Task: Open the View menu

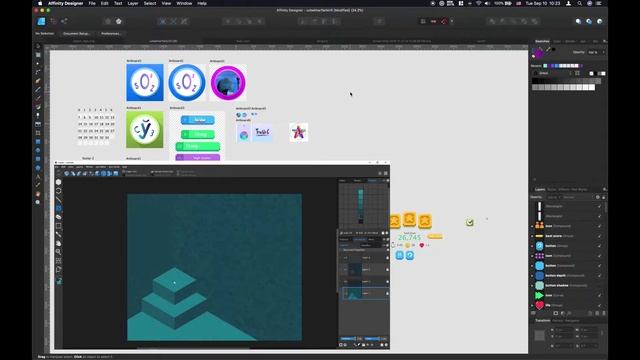Action: point(166,3)
